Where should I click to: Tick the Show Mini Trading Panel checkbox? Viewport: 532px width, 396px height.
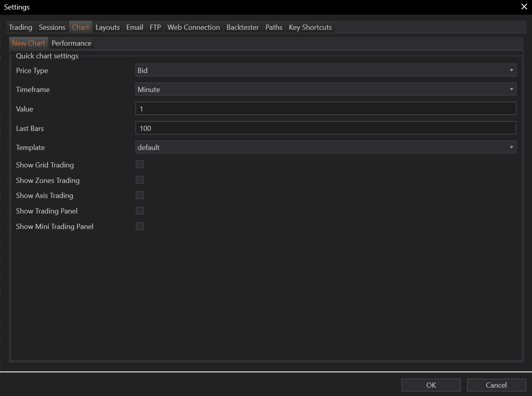tap(140, 226)
